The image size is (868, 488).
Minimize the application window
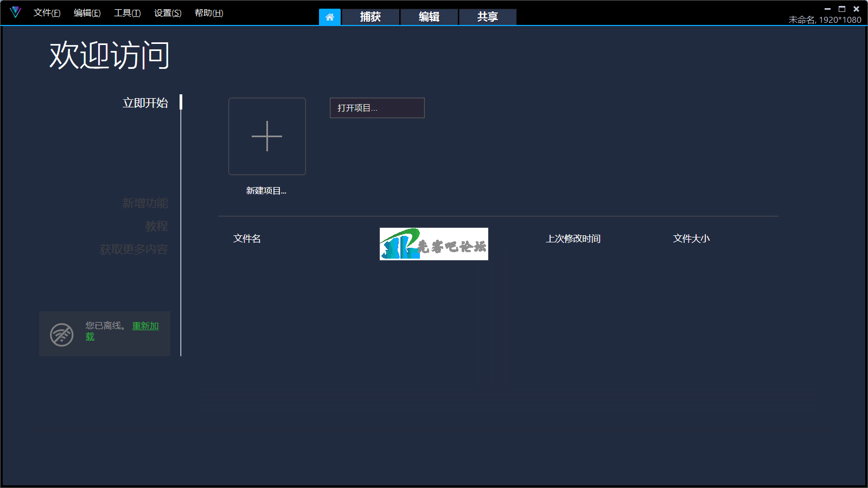click(x=827, y=9)
